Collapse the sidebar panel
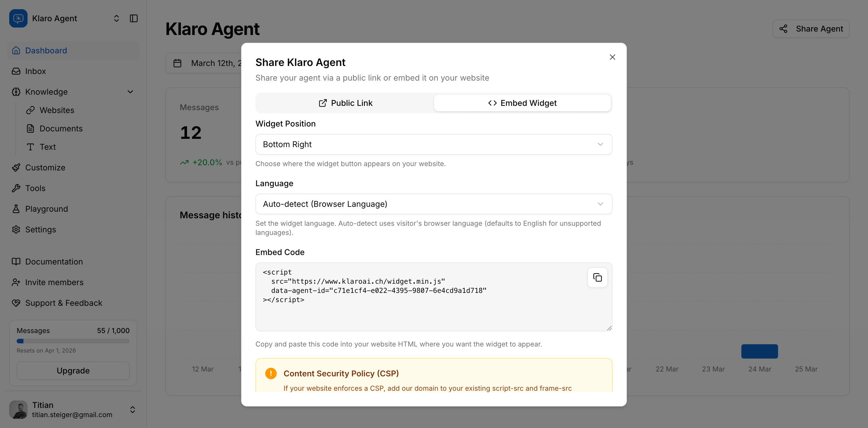Image resolution: width=868 pixels, height=428 pixels. pyautogui.click(x=133, y=18)
